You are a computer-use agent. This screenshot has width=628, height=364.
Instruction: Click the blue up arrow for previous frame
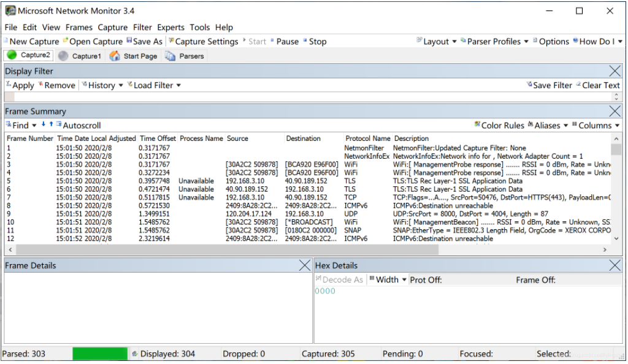[x=52, y=124]
